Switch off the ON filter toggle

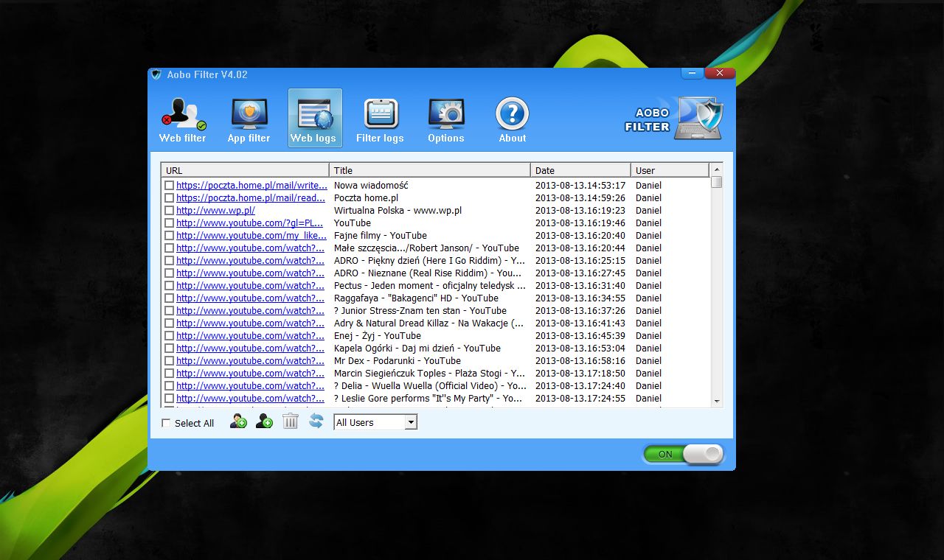684,454
